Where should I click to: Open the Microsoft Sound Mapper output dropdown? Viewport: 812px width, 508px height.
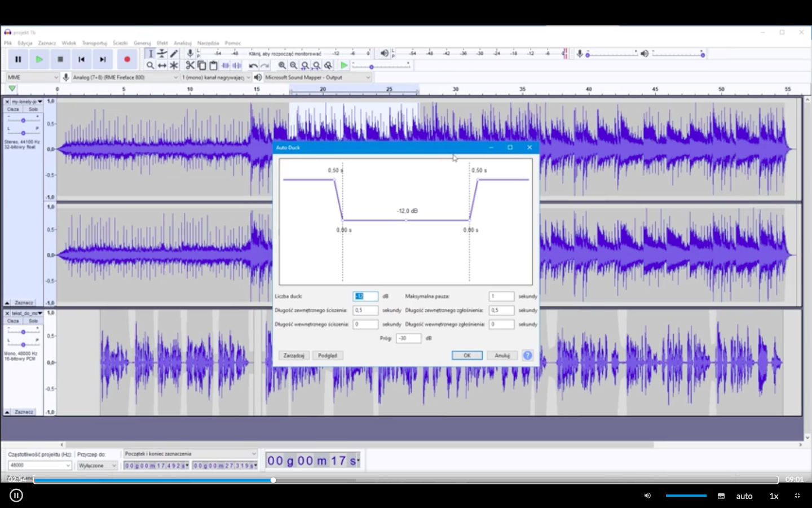click(317, 77)
